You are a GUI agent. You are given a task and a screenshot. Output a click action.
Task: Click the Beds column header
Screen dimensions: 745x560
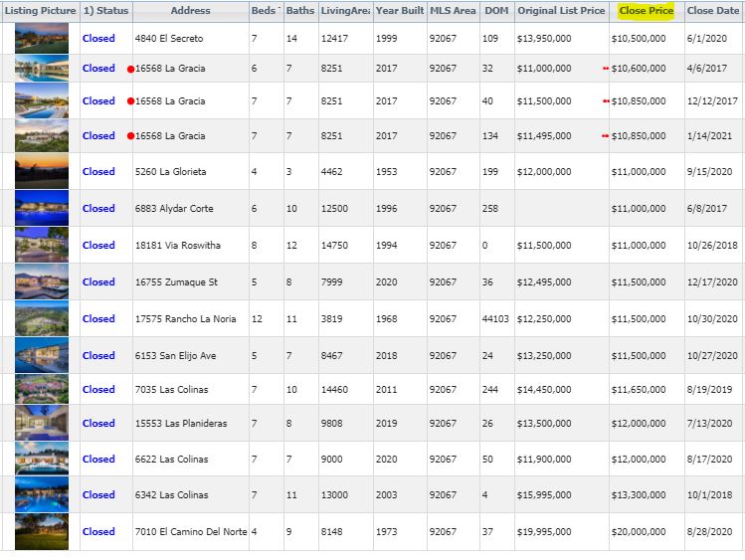click(266, 11)
